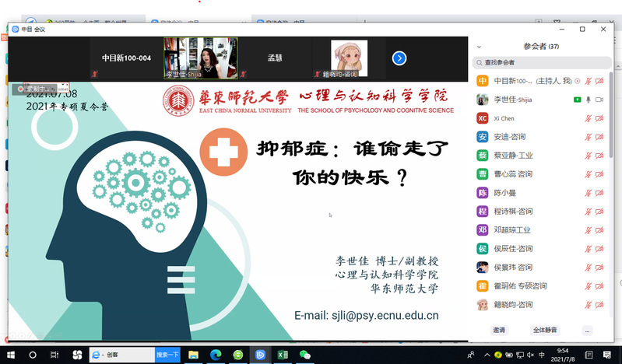The image size is (622, 364).
Task: Open the more options (...) button
Action: coord(587,331)
